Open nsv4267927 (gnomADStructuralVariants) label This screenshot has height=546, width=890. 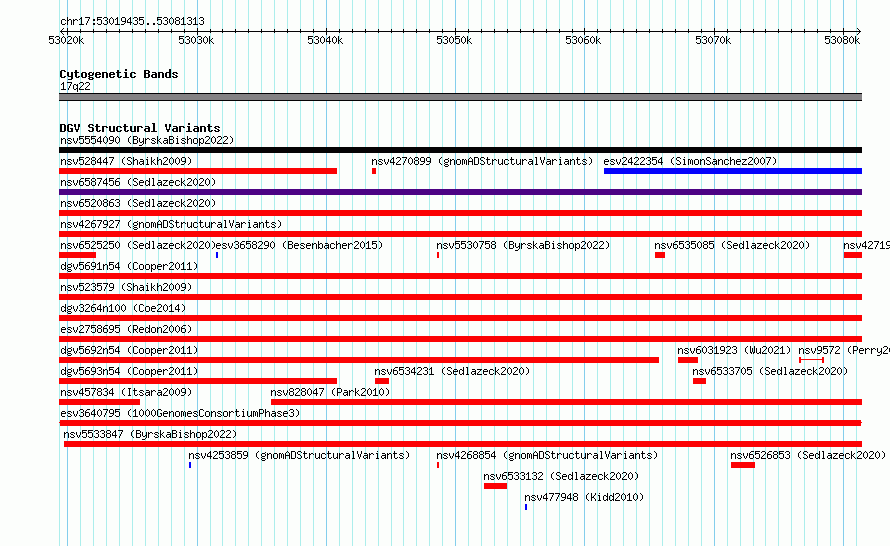click(171, 224)
